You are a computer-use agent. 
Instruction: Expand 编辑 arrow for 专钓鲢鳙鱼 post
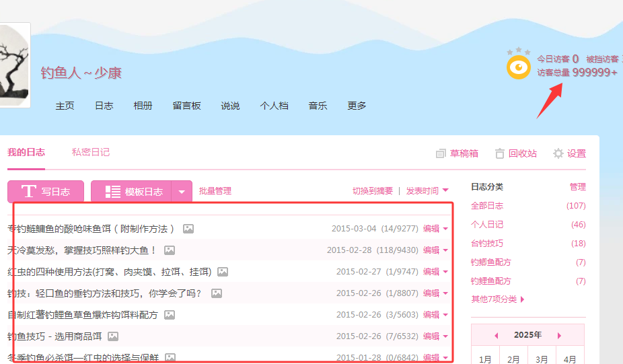[445, 229]
